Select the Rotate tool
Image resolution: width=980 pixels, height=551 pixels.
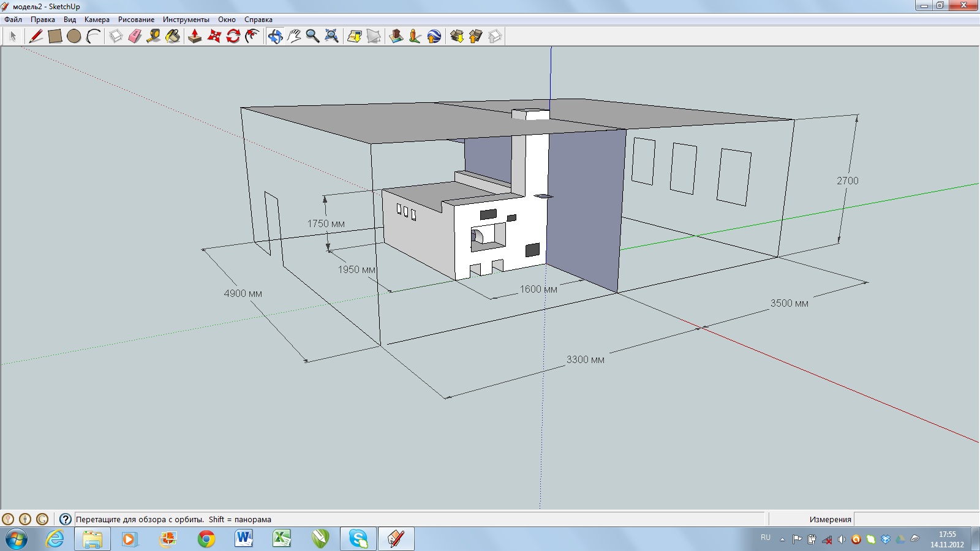pos(233,36)
